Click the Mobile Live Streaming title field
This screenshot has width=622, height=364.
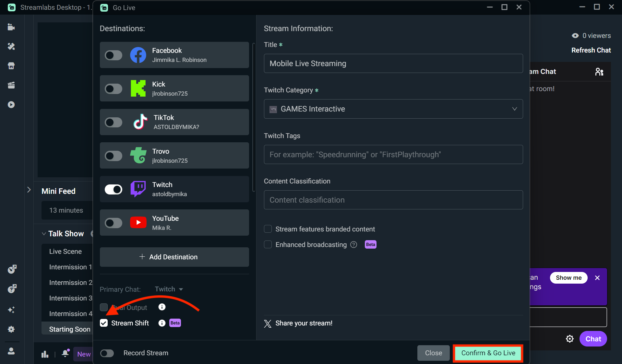coord(393,64)
